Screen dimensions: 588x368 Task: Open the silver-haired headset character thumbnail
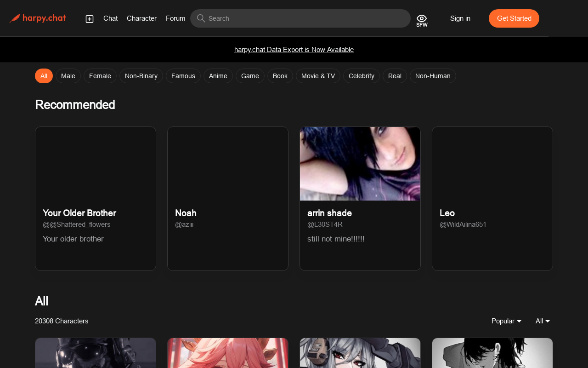360,353
